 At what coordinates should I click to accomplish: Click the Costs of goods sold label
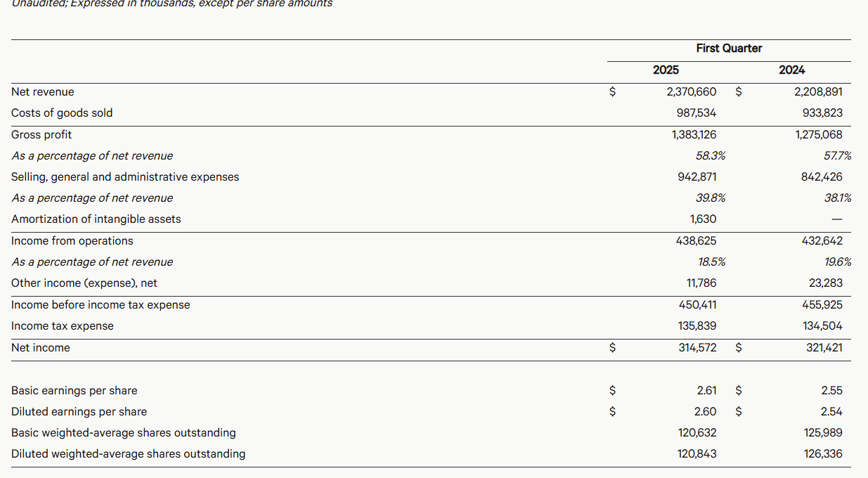62,113
